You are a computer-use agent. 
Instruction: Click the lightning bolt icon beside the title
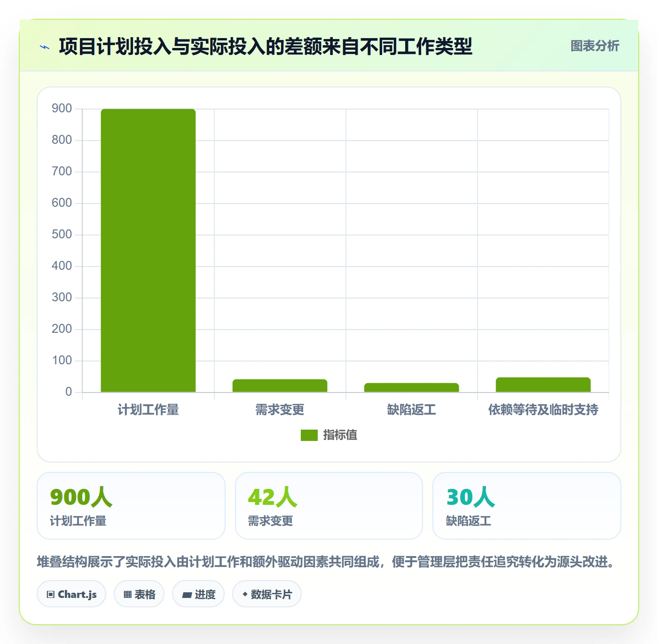(45, 47)
